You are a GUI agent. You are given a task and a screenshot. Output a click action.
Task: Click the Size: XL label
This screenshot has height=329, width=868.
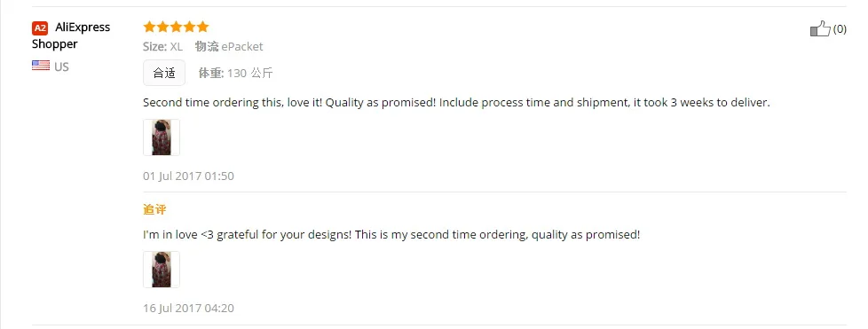click(x=162, y=47)
